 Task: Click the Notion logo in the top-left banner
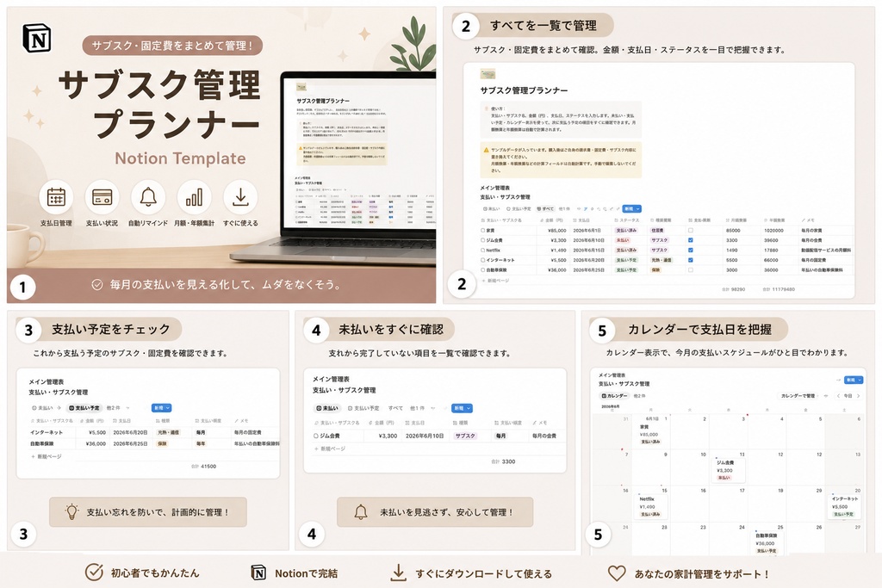coord(37,38)
